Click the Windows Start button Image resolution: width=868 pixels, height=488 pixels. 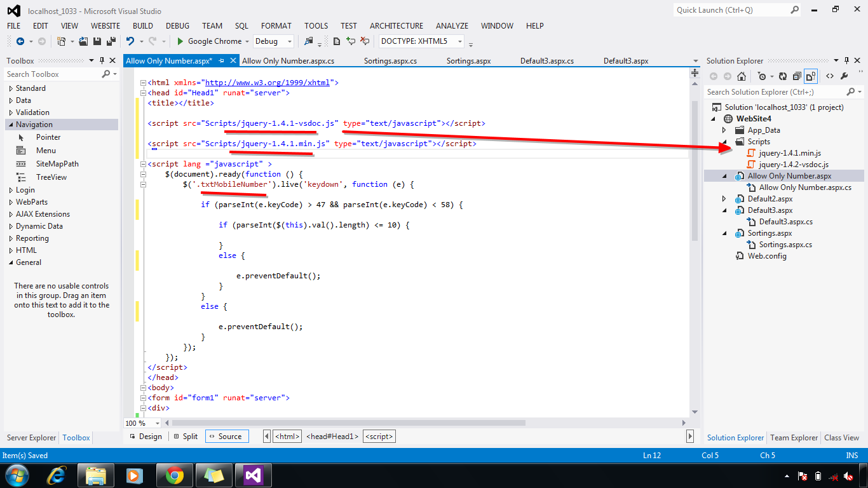(x=17, y=475)
